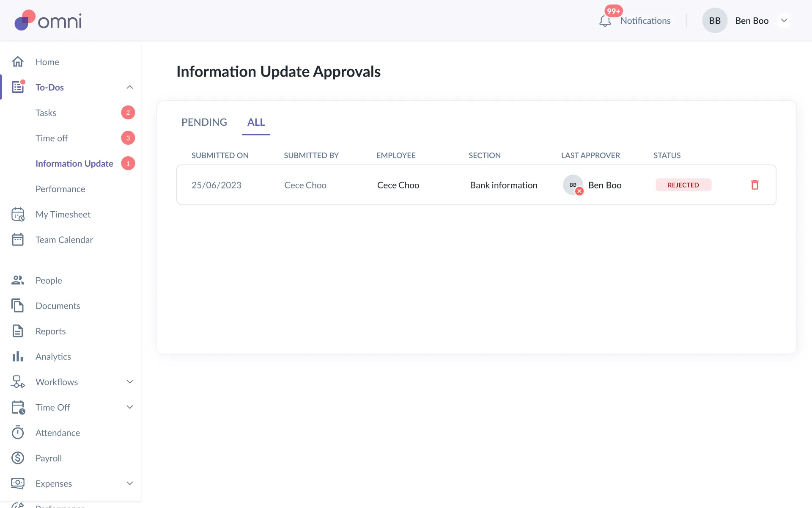This screenshot has width=812, height=508.
Task: Open the Cece Choo request row
Action: pyautogui.click(x=398, y=185)
